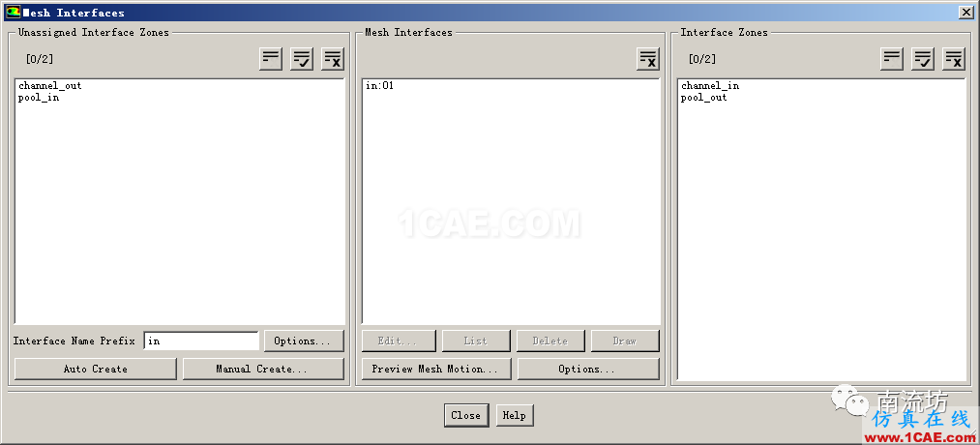
Task: Select in:01 mesh interface entry
Action: tap(379, 86)
